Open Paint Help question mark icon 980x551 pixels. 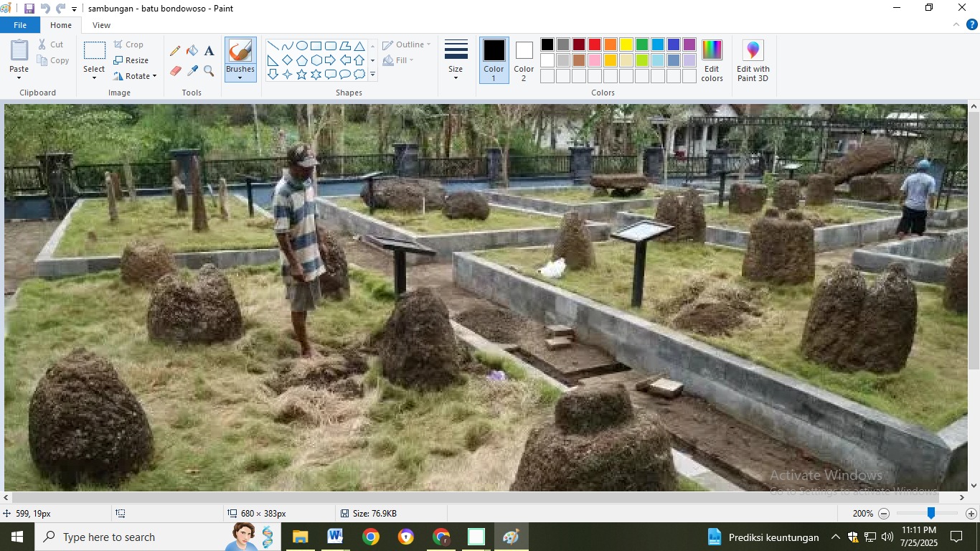pyautogui.click(x=974, y=25)
